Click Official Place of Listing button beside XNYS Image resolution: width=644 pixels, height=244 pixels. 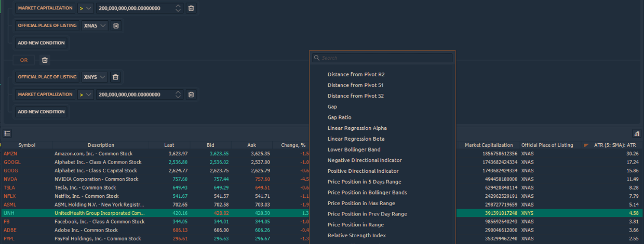(x=47, y=77)
